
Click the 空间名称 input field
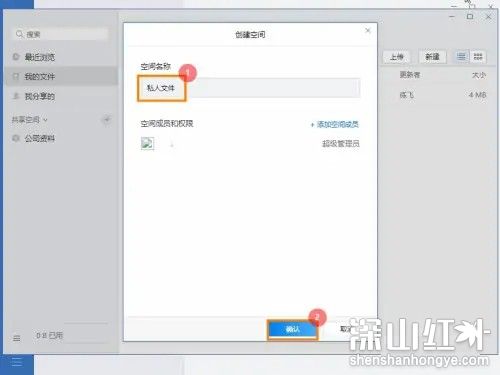(249, 88)
